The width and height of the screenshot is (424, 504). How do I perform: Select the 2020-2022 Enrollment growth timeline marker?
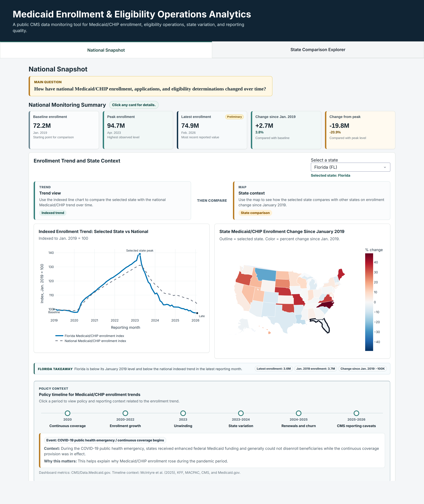pos(125,413)
